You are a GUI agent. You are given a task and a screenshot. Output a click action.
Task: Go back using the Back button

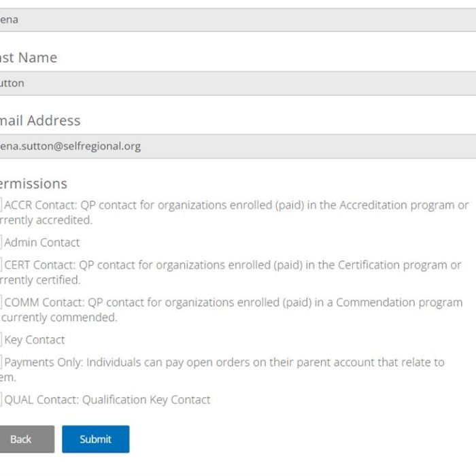(24, 439)
